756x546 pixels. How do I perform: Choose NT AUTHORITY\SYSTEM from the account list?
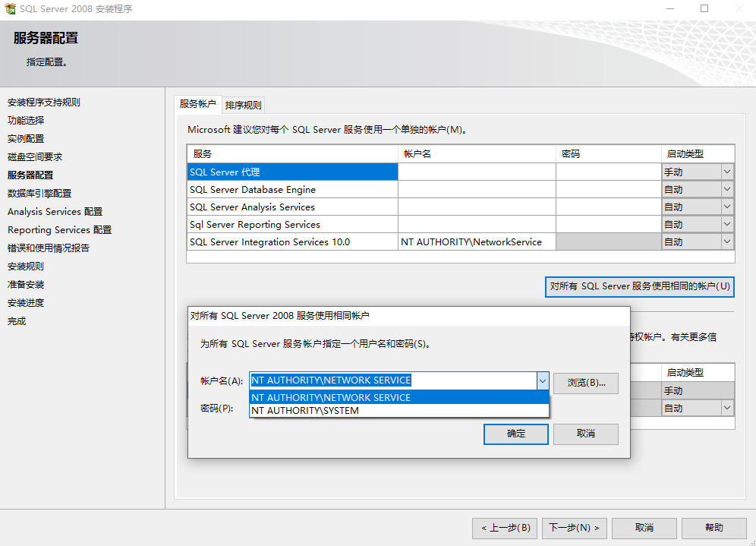pos(399,411)
